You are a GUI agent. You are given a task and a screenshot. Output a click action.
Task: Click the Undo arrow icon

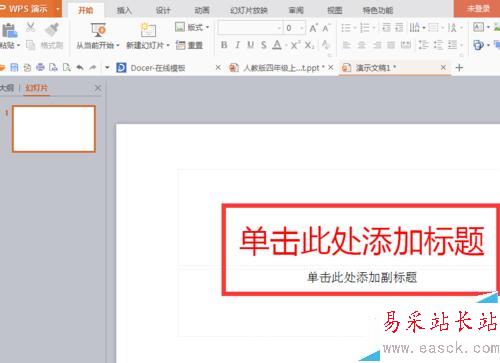80,68
